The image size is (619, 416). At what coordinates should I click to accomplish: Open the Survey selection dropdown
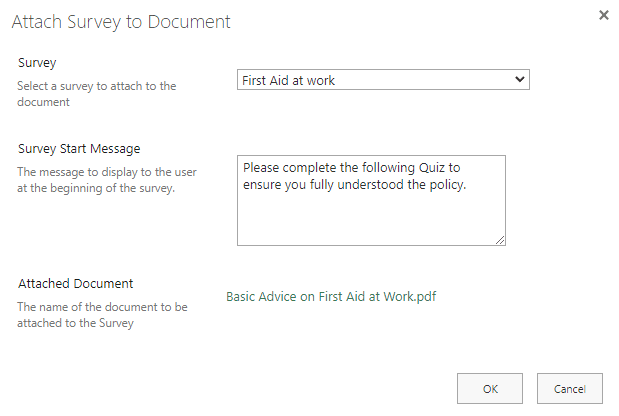(x=383, y=80)
